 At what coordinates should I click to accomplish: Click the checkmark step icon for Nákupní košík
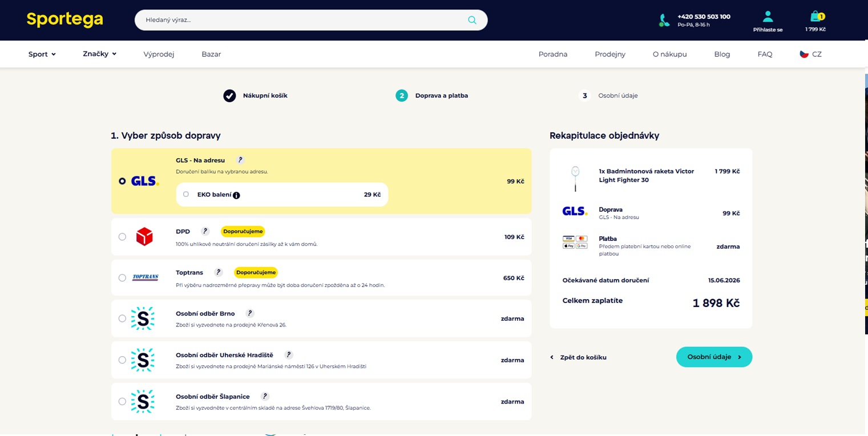(x=229, y=95)
